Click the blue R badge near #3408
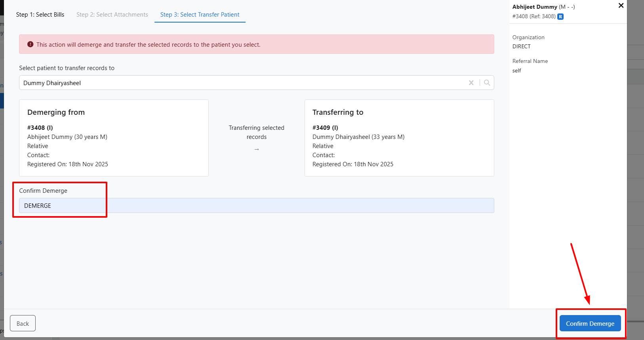Image resolution: width=644 pixels, height=340 pixels. [560, 17]
